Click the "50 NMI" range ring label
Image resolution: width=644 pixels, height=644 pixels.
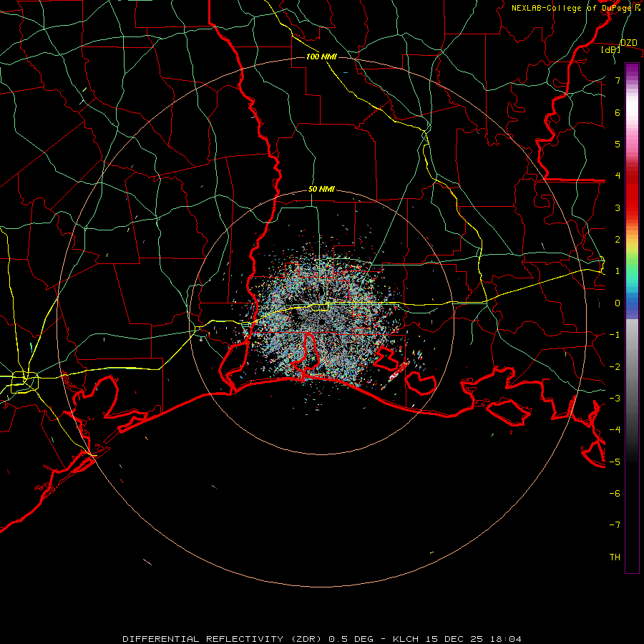321,189
